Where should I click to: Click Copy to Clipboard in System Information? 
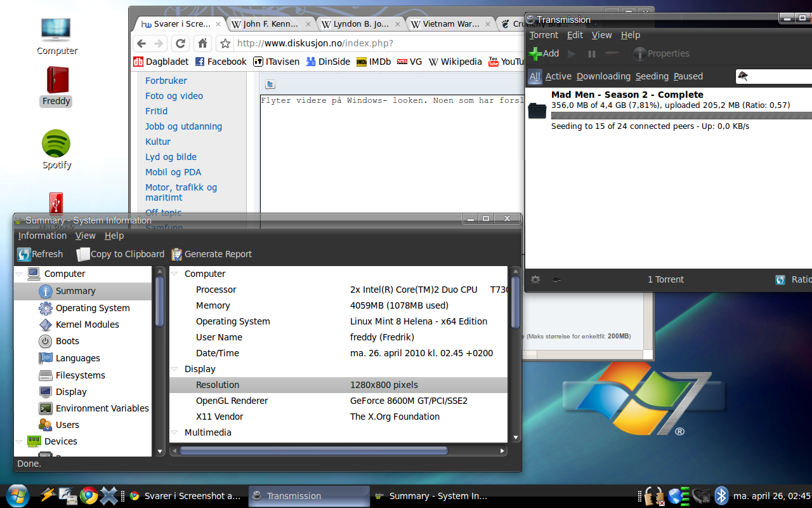coord(121,254)
